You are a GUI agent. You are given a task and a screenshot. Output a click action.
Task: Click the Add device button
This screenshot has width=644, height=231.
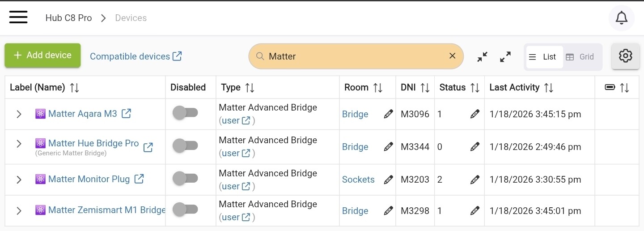coord(42,56)
